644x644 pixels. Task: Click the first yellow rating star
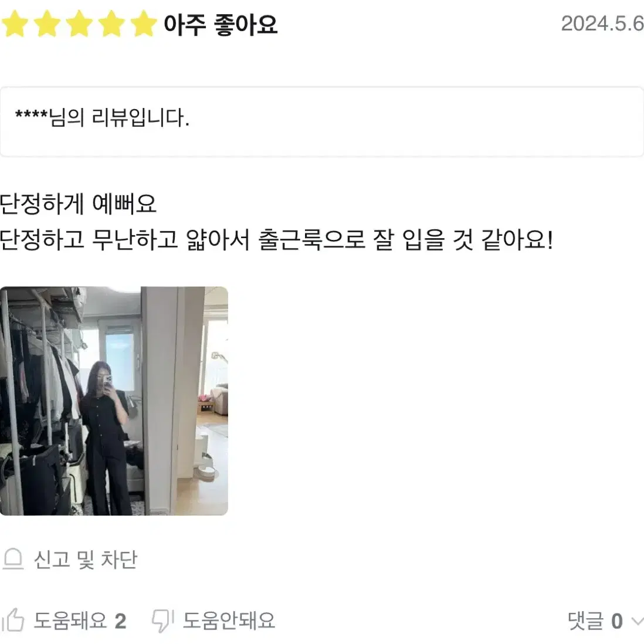(x=15, y=24)
